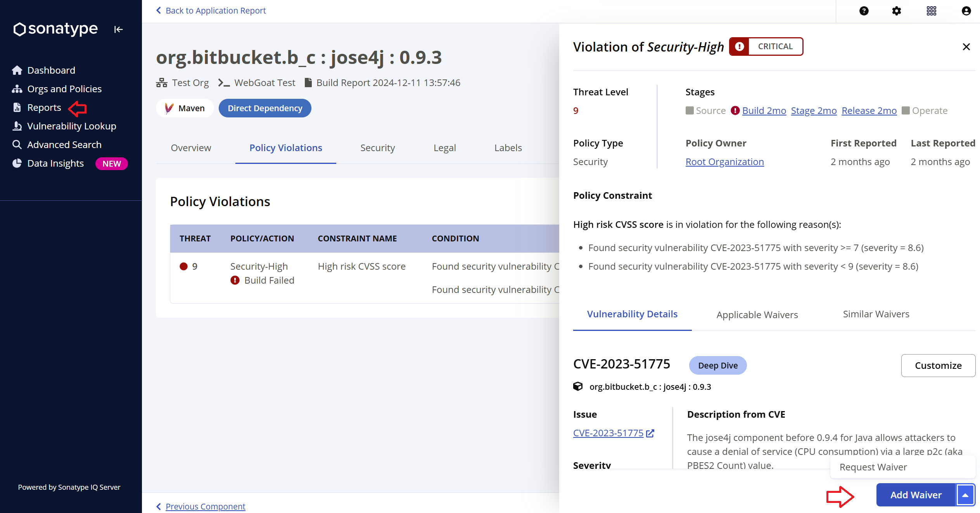The height and width of the screenshot is (513, 980).
Task: Click the Customize button
Action: pos(938,365)
